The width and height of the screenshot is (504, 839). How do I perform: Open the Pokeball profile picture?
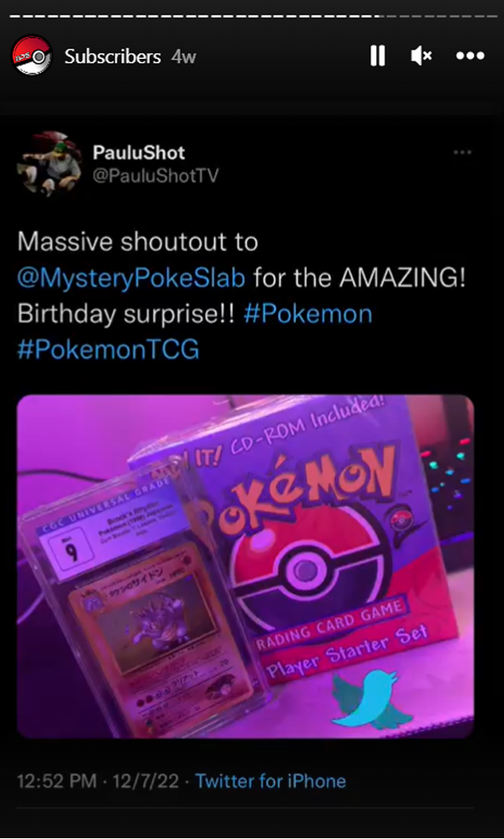(x=32, y=55)
